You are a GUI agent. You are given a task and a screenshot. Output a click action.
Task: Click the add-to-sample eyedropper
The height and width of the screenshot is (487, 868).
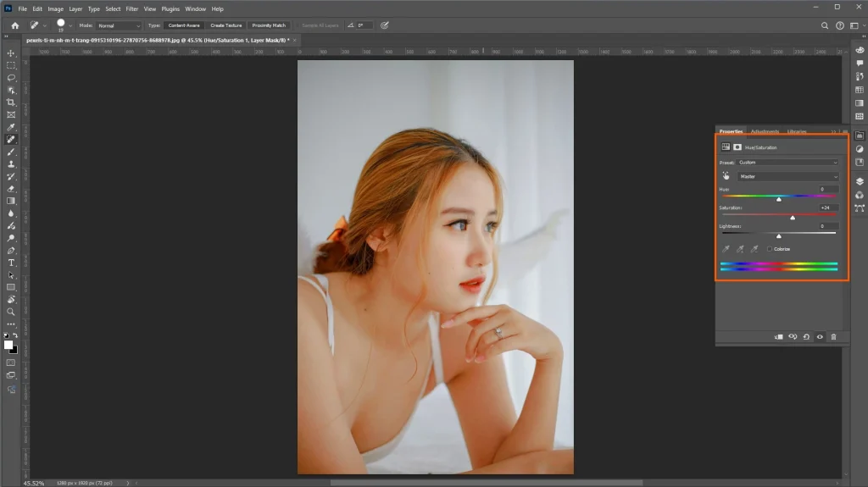click(740, 249)
